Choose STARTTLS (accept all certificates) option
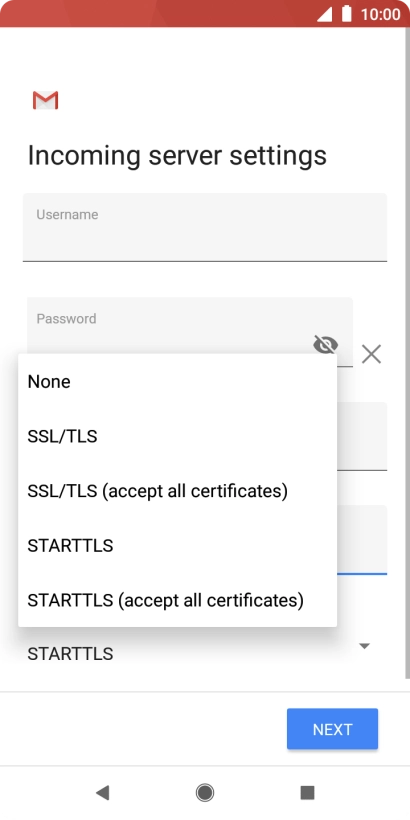This screenshot has height=820, width=410. [x=177, y=600]
